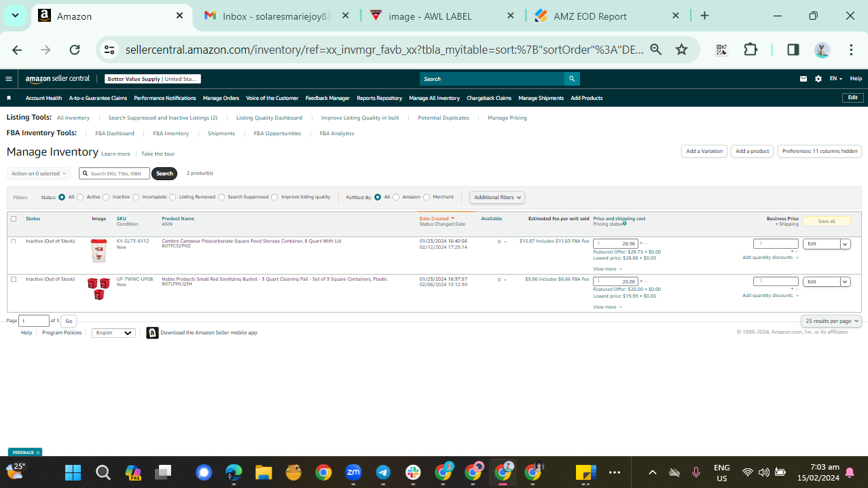Select the Listing Removed status filter
Screen dimensions: 868x488
tap(173, 197)
